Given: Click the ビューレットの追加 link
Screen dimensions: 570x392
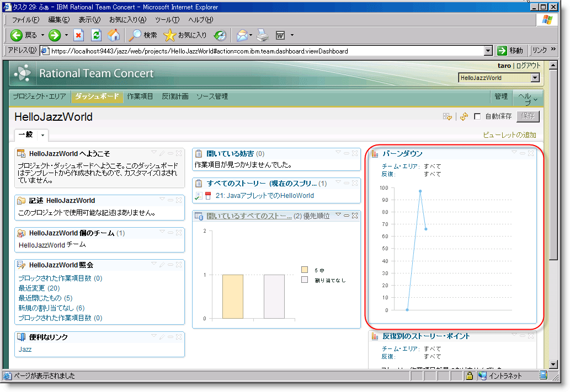Looking at the screenshot, I should pos(509,135).
